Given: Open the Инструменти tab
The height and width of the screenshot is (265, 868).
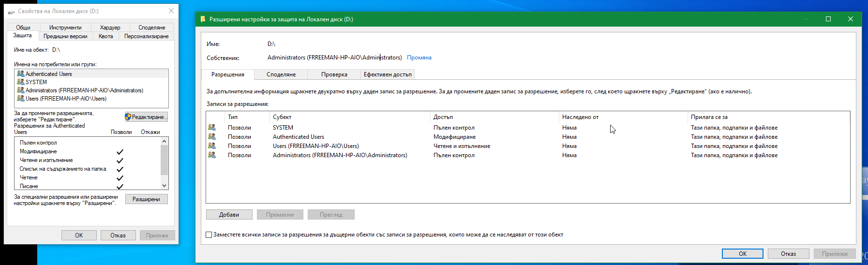Looking at the screenshot, I should click(65, 28).
